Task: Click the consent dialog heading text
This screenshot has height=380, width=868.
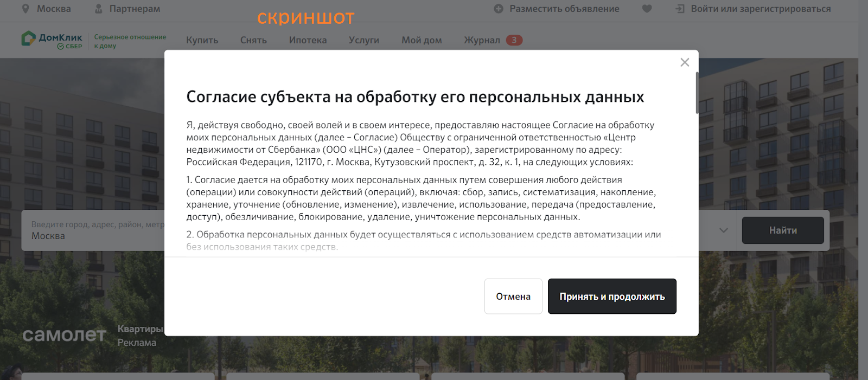Action: [x=415, y=97]
